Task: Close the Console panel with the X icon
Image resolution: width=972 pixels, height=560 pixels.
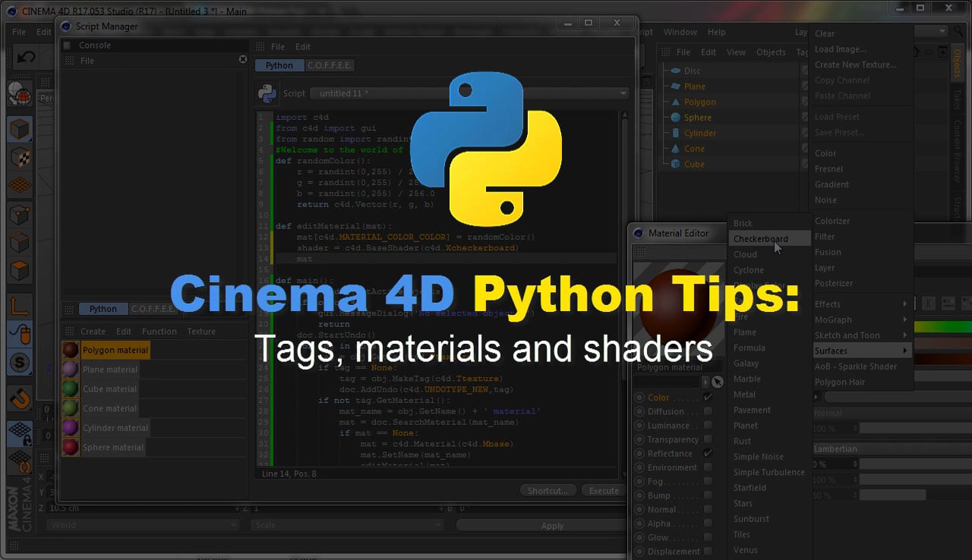Action: tap(243, 59)
